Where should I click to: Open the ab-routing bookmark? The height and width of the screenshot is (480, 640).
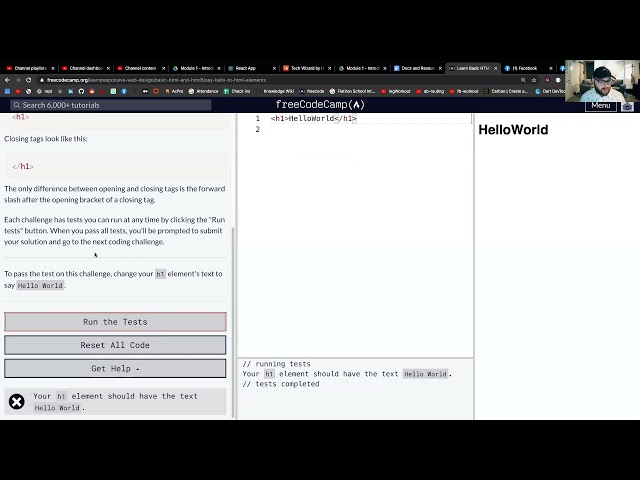pos(430,91)
